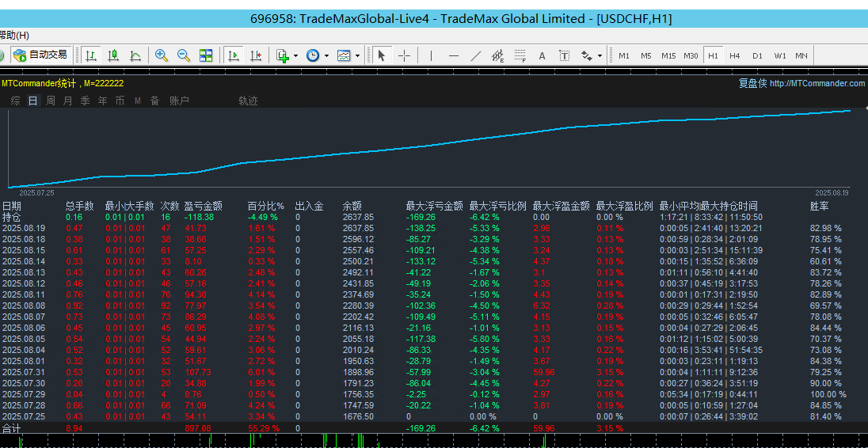
Task: Click the 100.00 % win rate cell
Action: (828, 394)
